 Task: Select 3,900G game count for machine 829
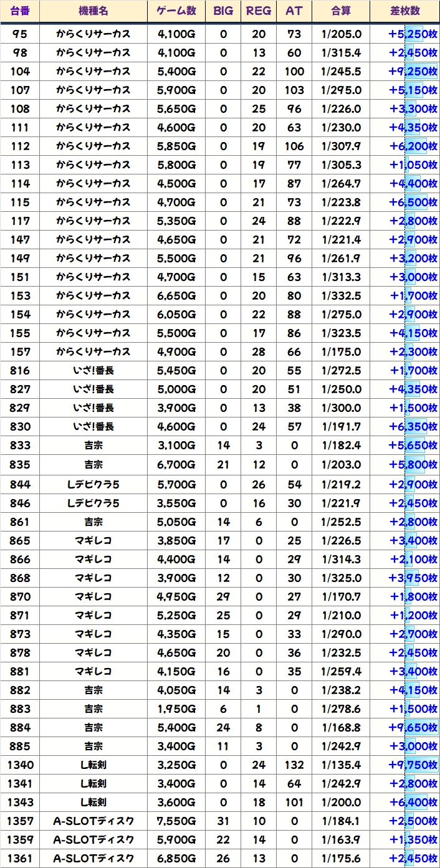[x=177, y=408]
